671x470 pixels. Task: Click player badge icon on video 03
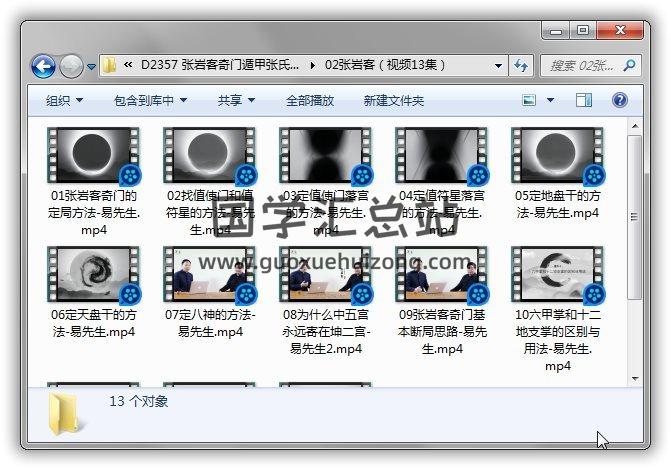pyautogui.click(x=362, y=175)
